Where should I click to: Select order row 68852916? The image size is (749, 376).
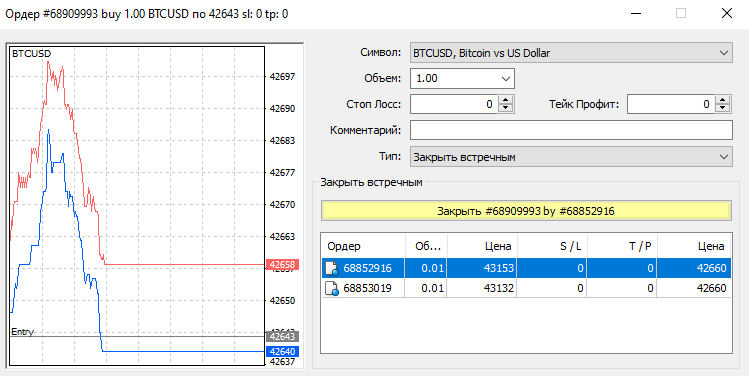(526, 269)
